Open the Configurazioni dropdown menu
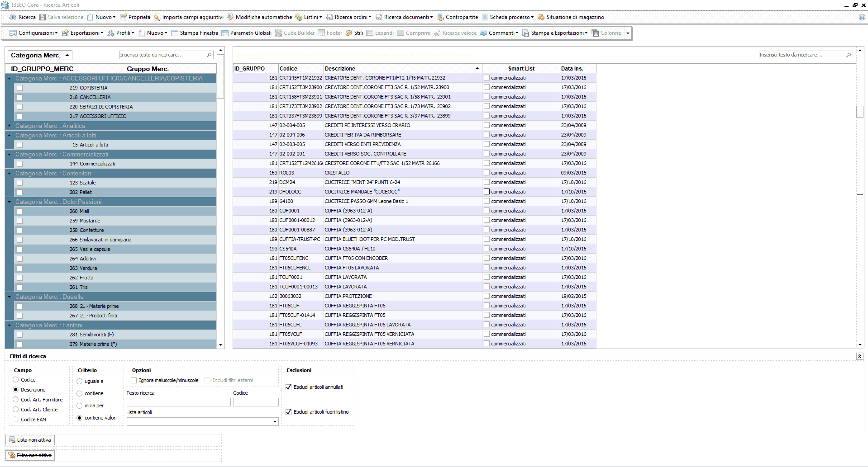 pyautogui.click(x=33, y=33)
